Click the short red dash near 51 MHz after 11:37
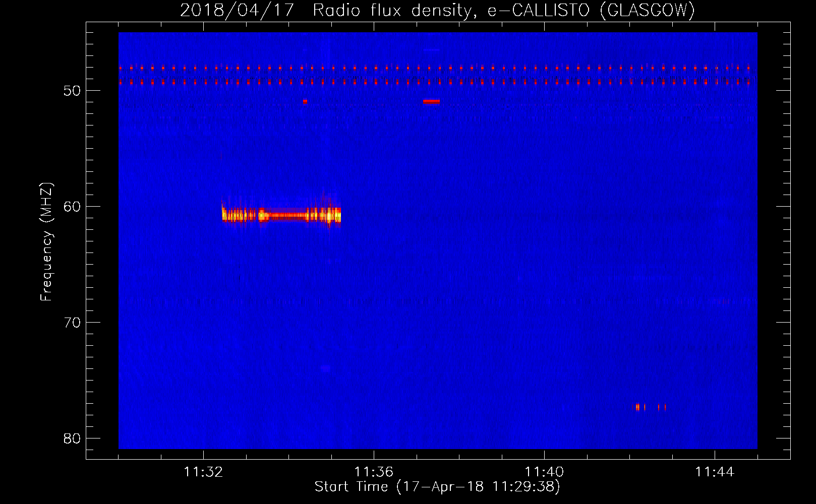Image resolution: width=816 pixels, height=504 pixels. tap(431, 101)
